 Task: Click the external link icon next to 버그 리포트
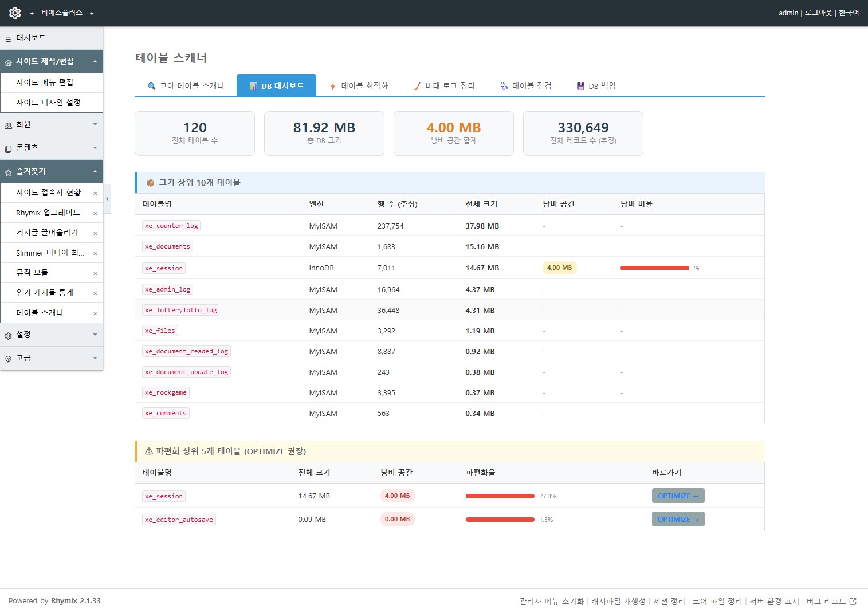pos(853,601)
